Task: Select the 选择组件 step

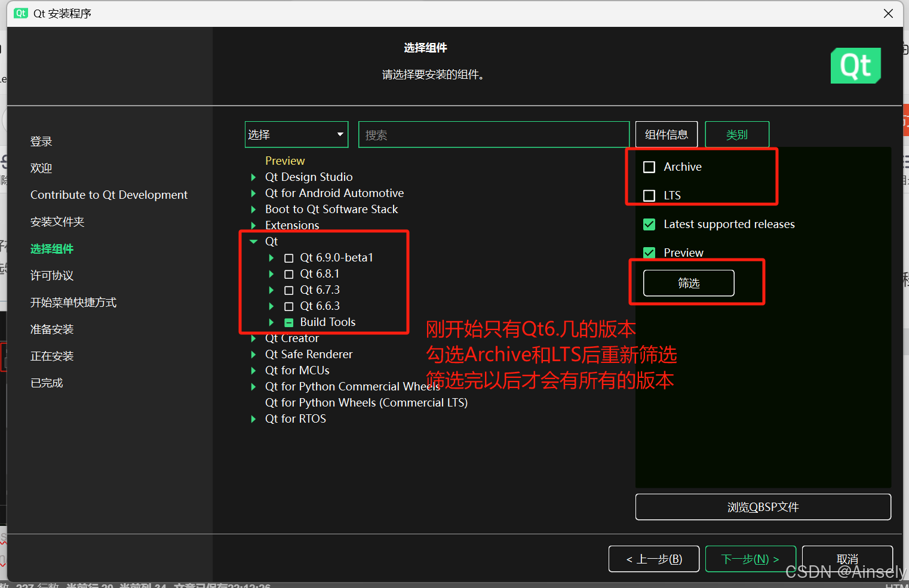Action: click(52, 249)
